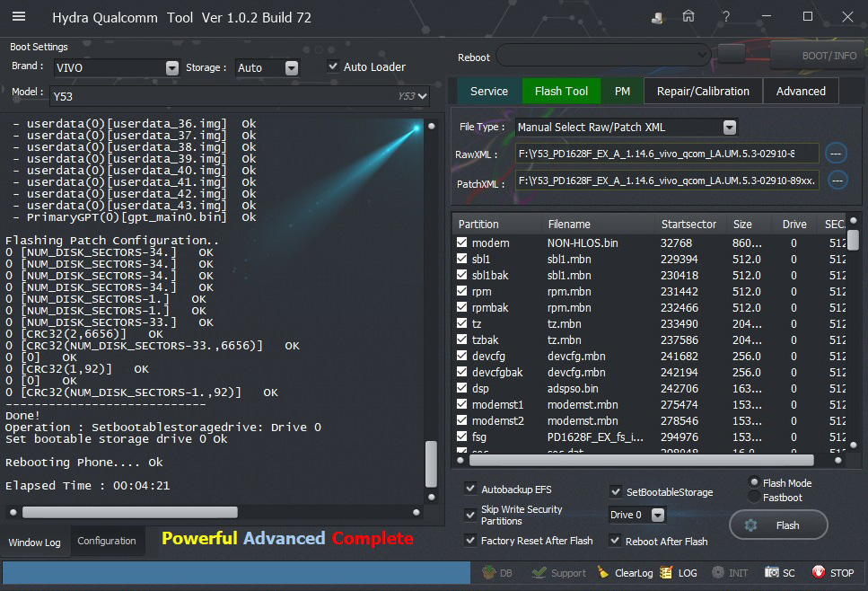Click the BOOT/INFO button

(818, 56)
